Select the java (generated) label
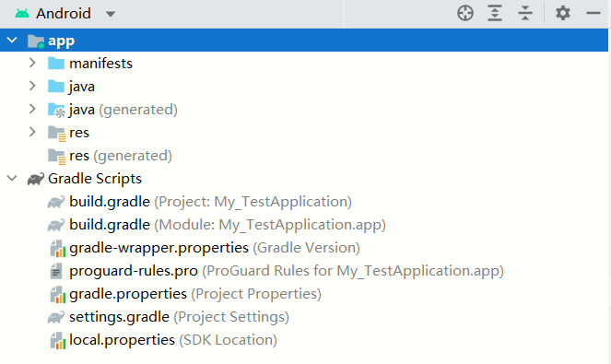The width and height of the screenshot is (611, 364). (x=123, y=110)
